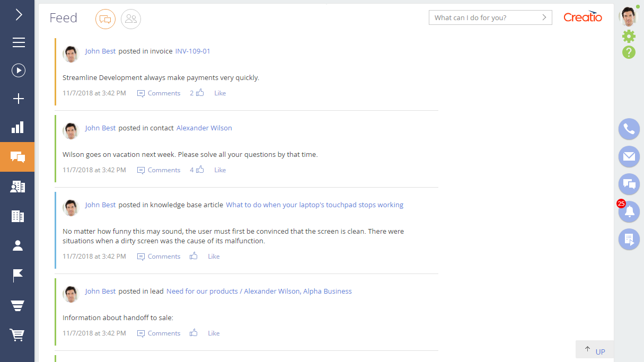This screenshot has height=362, width=644.
Task: Switch to the channels people tab icon
Action: 131,20
